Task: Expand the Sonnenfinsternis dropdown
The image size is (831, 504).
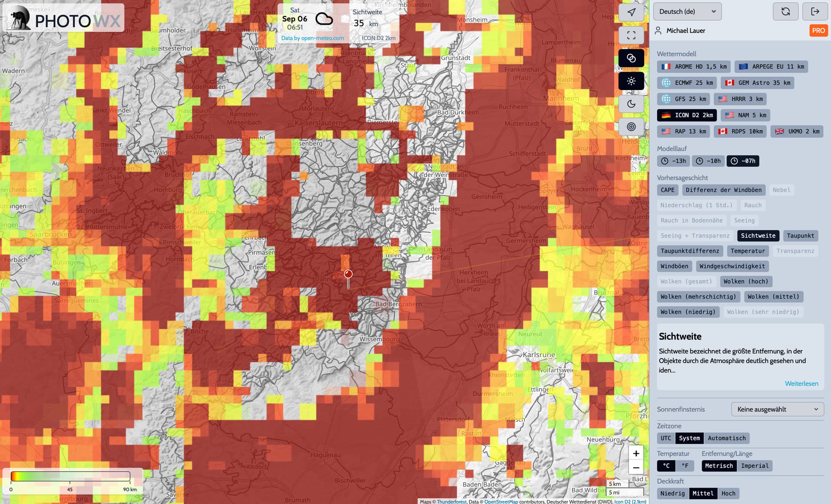Action: pyautogui.click(x=777, y=409)
